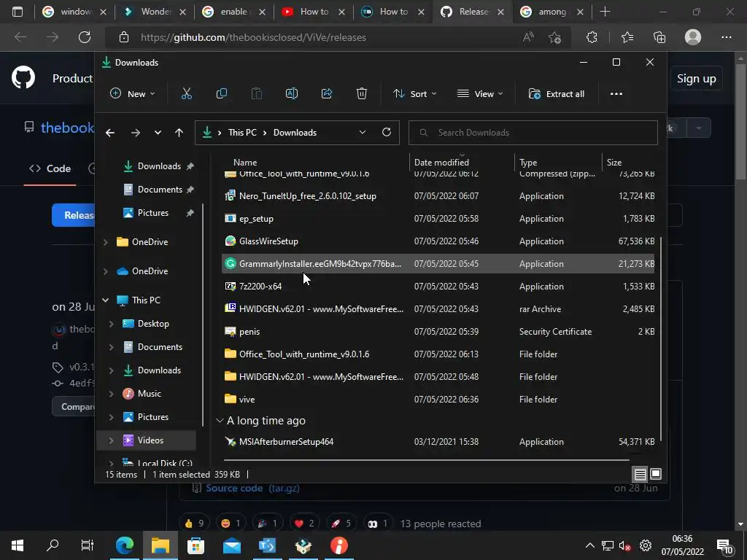Open Windows Start menu
This screenshot has width=747, height=560.
pyautogui.click(x=18, y=545)
